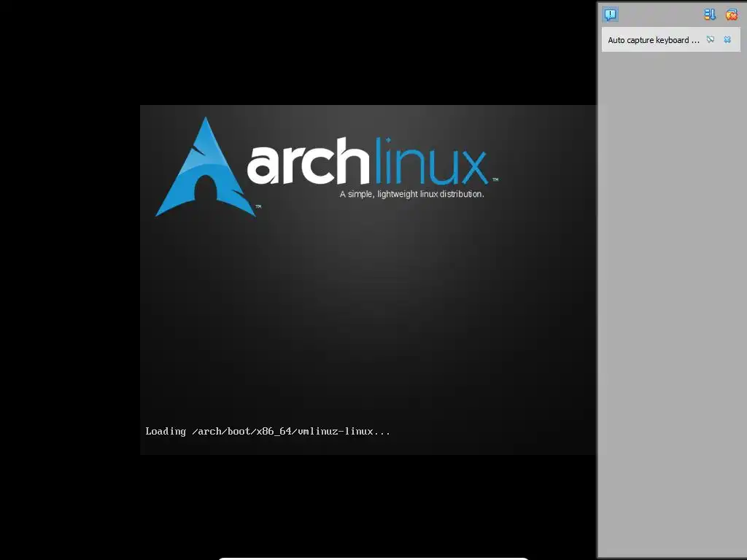The image size is (747, 560).
Task: Click the 'Loading /arch/boot/x86_64/vmlinuz-linux...' boot text
Action: 268,432
